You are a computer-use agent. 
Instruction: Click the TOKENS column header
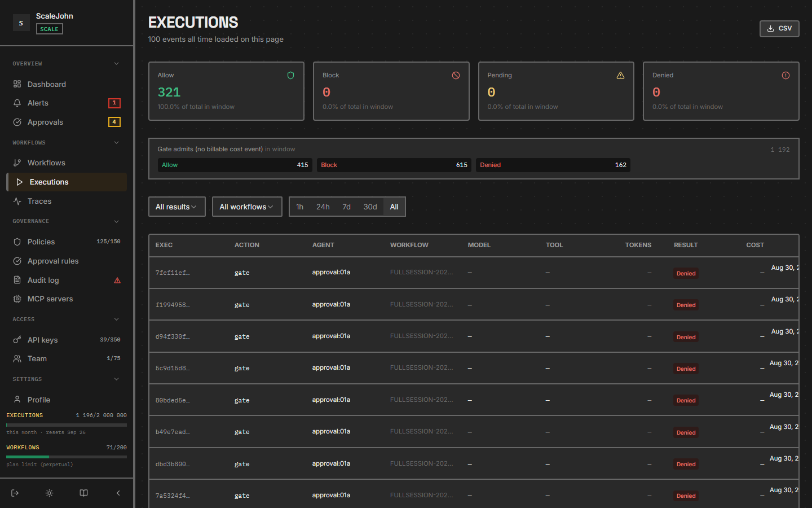(638, 245)
